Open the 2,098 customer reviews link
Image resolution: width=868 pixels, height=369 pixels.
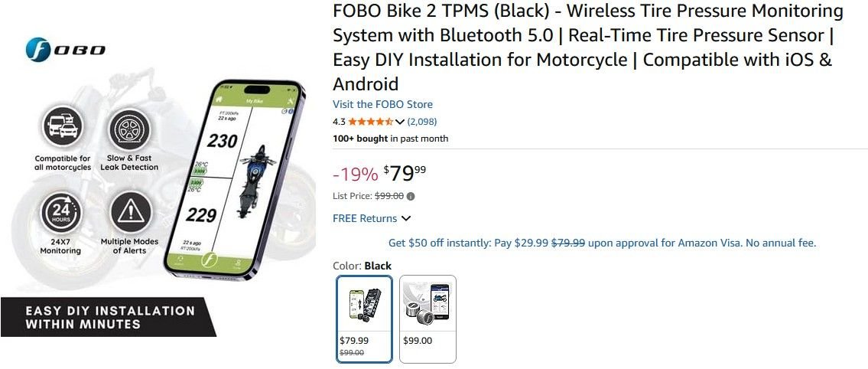(422, 122)
